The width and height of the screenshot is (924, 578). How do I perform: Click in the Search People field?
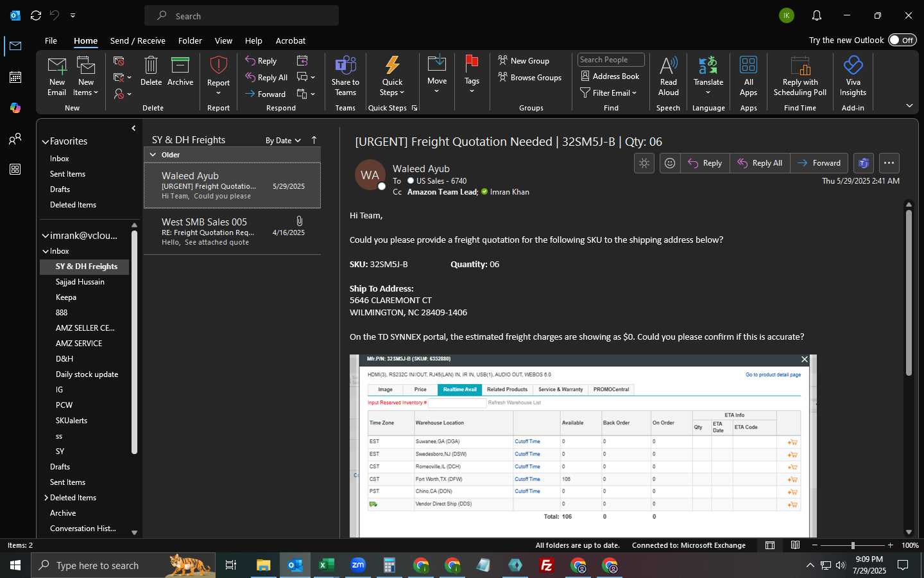pyautogui.click(x=611, y=60)
